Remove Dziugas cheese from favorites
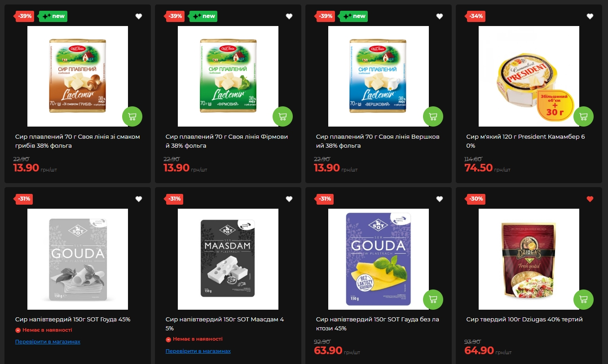This screenshot has height=364, width=608. tap(590, 199)
